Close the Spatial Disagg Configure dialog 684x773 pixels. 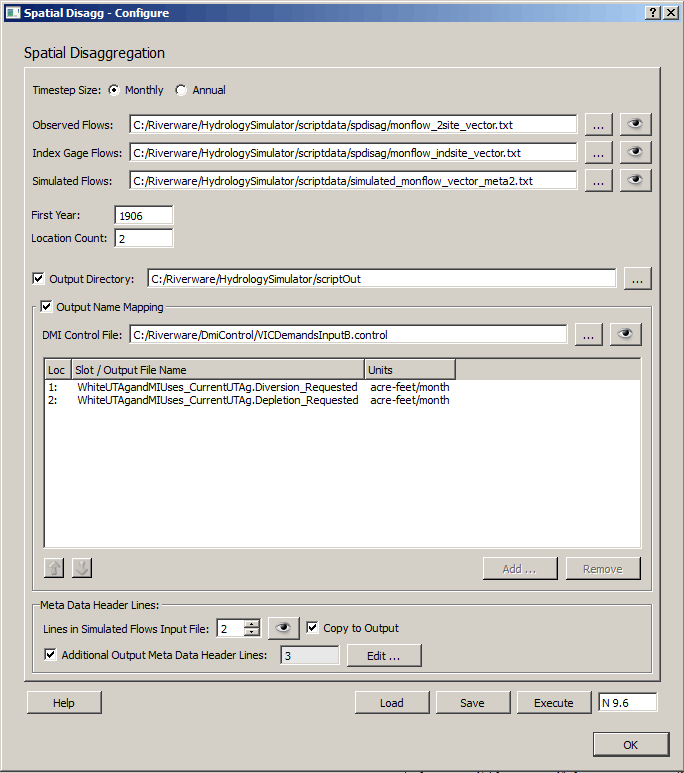click(671, 13)
